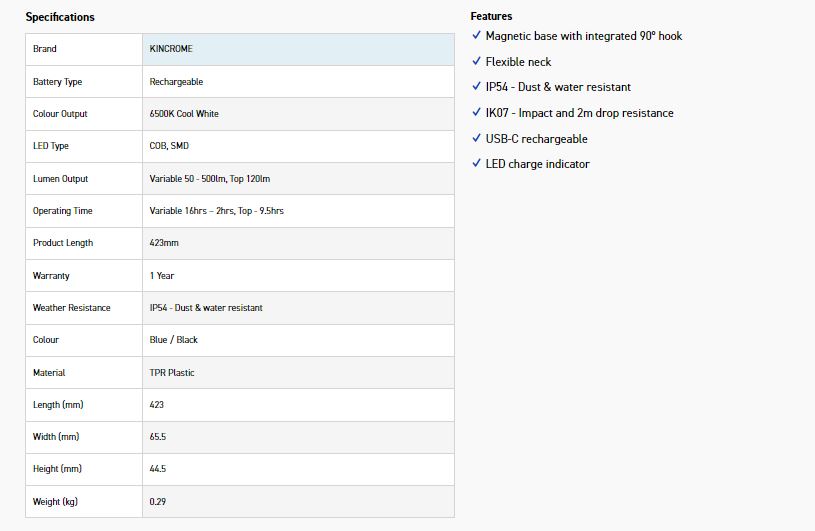Viewport: 815px width, 531px height.
Task: Select the 423mm Product Length value
Action: pos(165,243)
